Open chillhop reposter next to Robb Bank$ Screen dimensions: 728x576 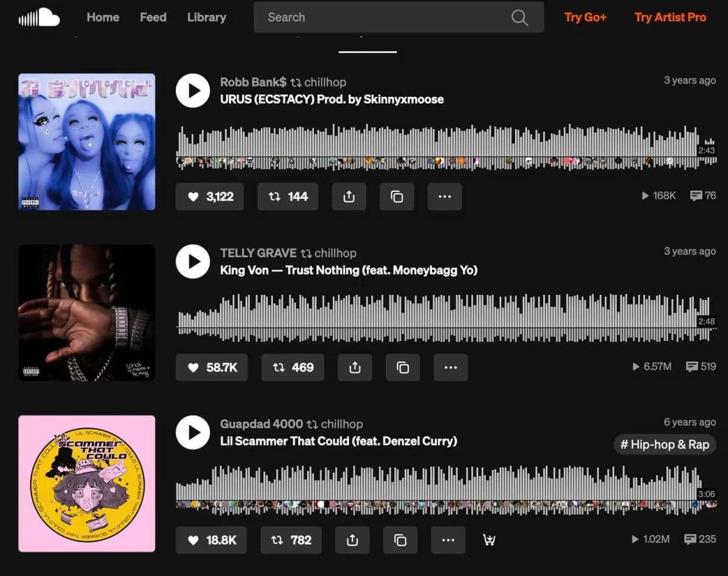325,82
